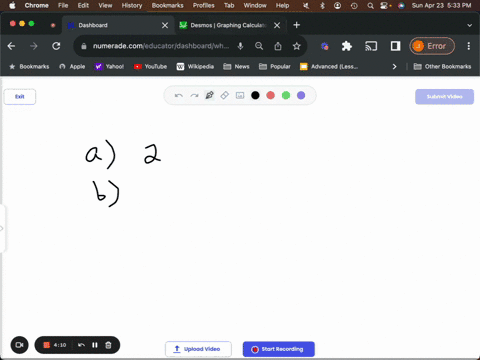Open a new browser tab

click(297, 25)
